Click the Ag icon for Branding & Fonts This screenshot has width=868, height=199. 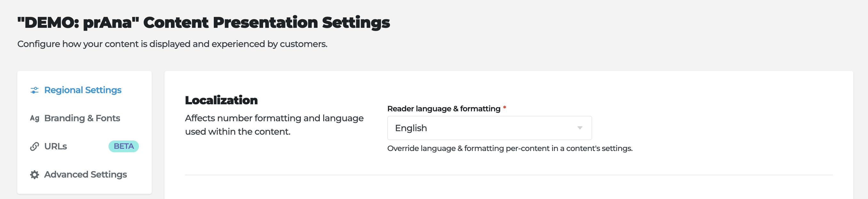[x=34, y=118]
